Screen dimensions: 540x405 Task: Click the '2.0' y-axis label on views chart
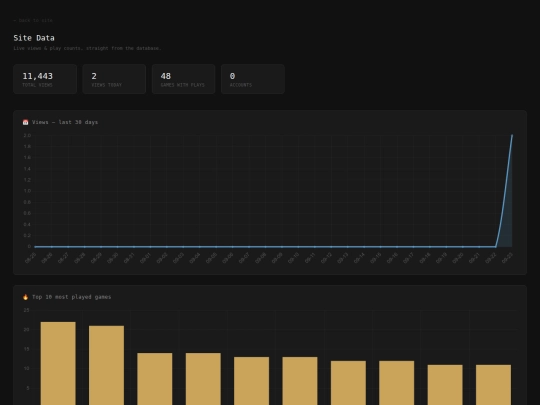(x=27, y=136)
